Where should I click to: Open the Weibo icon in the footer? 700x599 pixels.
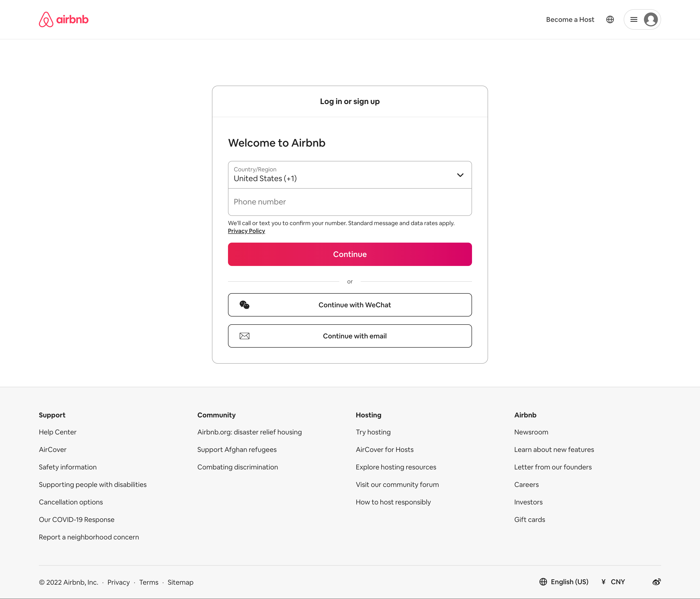(x=656, y=582)
